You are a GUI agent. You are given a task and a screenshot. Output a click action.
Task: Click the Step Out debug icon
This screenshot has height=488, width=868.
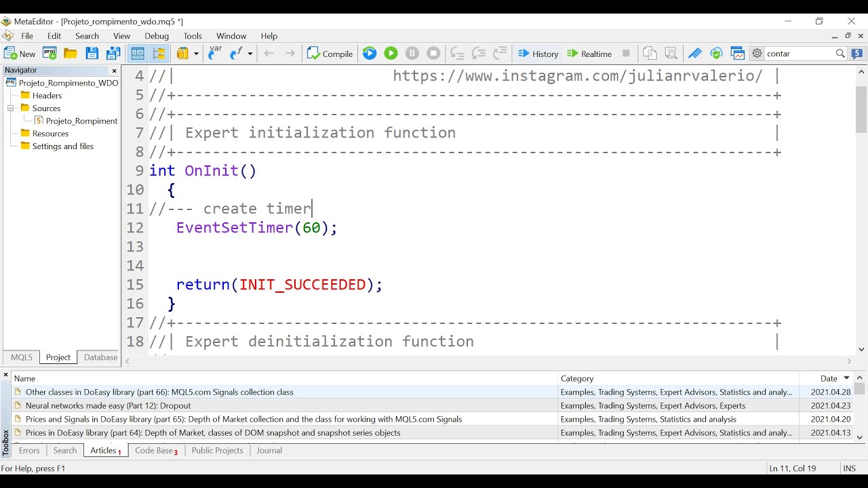pos(500,54)
